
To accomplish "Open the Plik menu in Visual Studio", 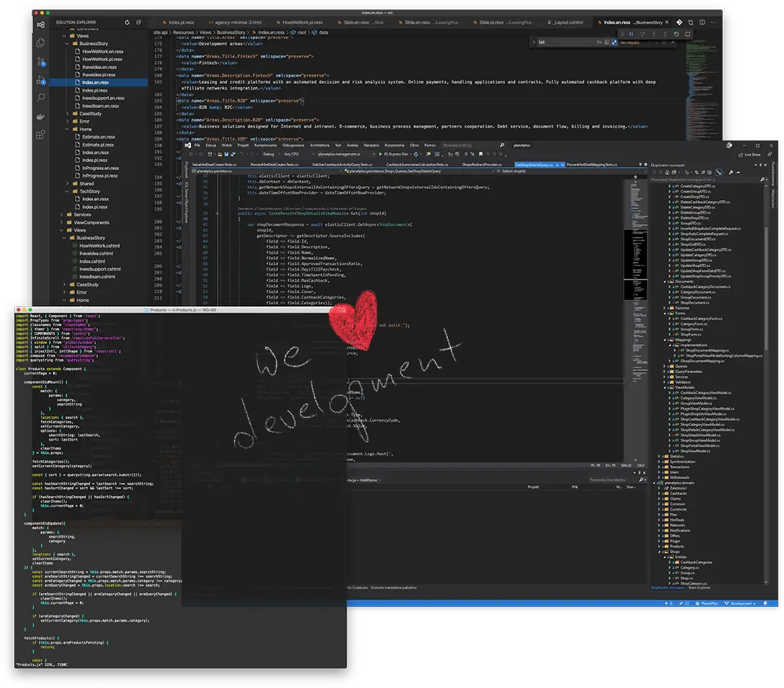I will point(197,145).
